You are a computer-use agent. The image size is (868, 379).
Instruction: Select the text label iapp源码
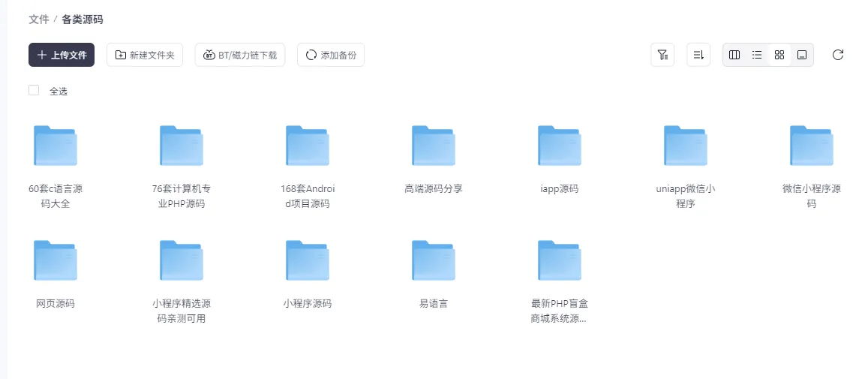click(560, 188)
